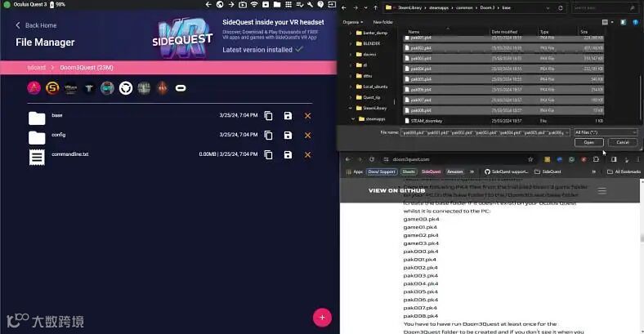Viewport: 644px width, 334px height.
Task: Click the white Oculus logo shortcut icon
Action: [181, 88]
